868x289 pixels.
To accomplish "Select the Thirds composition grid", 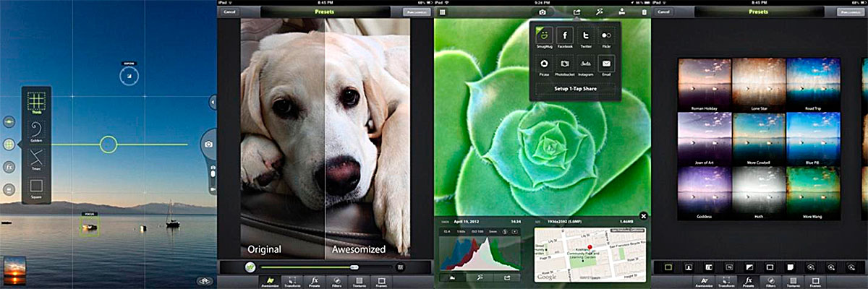I will [x=36, y=102].
